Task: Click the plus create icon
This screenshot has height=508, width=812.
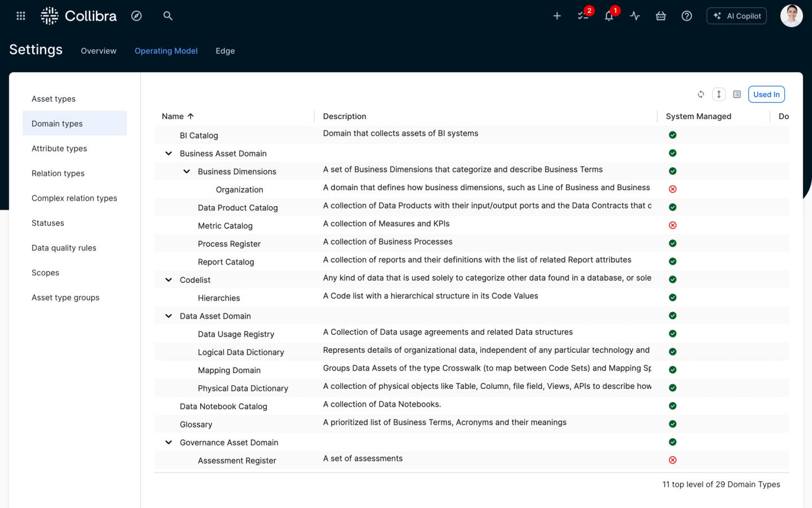Action: (557, 16)
